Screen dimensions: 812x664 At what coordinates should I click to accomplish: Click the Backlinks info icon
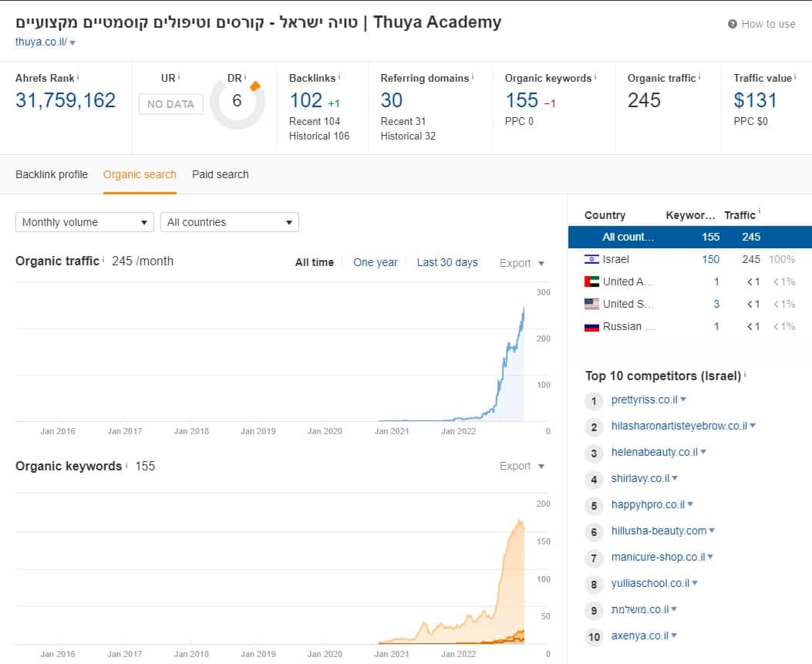(339, 76)
